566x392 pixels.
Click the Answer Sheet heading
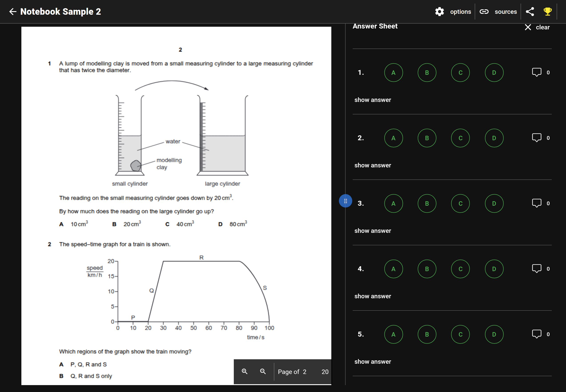[375, 26]
